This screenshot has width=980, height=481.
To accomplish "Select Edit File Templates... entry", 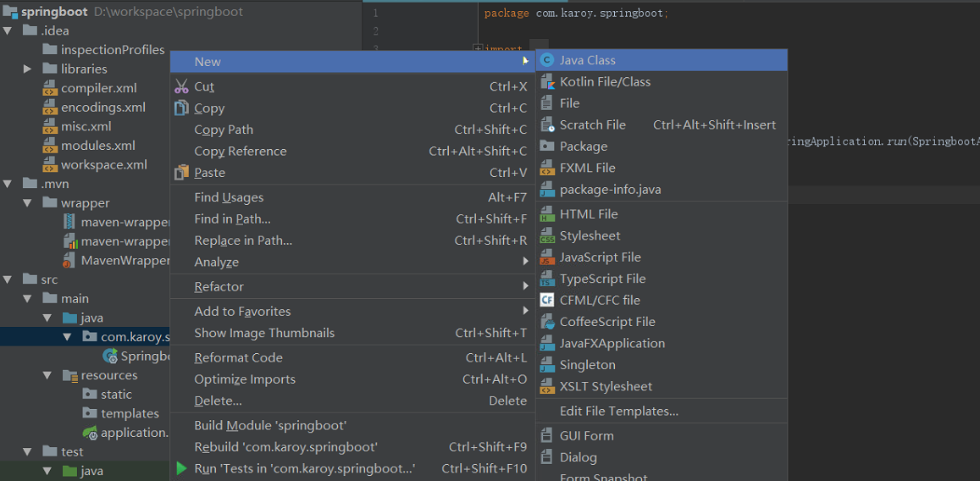I will (662, 411).
